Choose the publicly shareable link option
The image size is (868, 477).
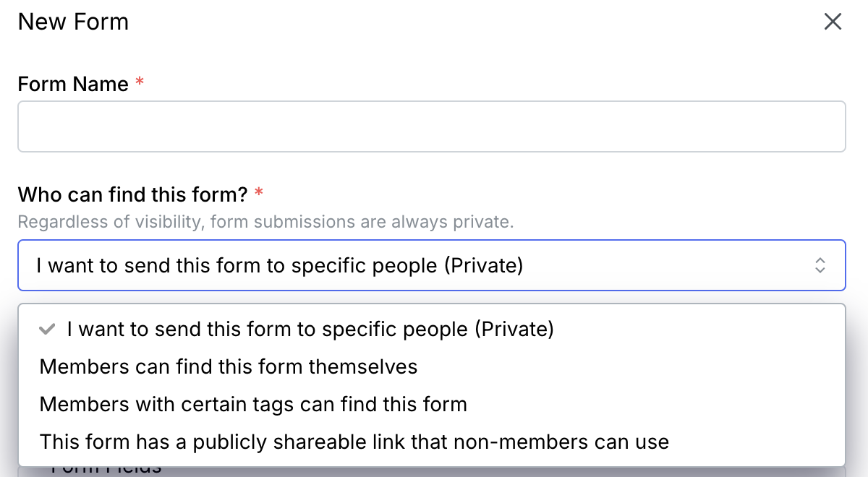(353, 442)
